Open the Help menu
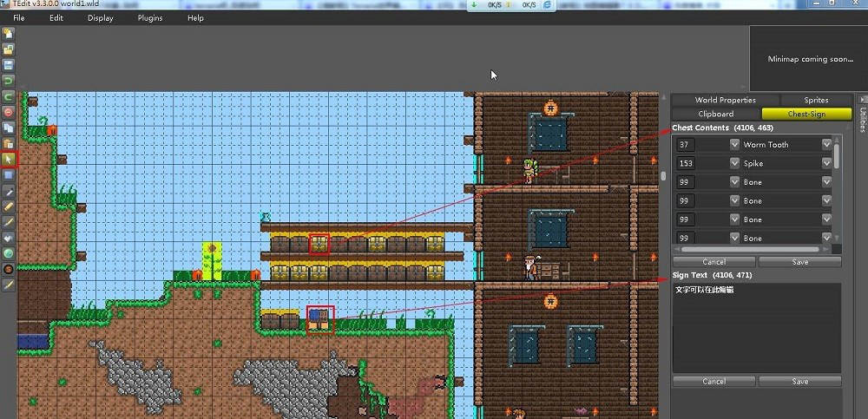This screenshot has height=419, width=868. tap(195, 17)
